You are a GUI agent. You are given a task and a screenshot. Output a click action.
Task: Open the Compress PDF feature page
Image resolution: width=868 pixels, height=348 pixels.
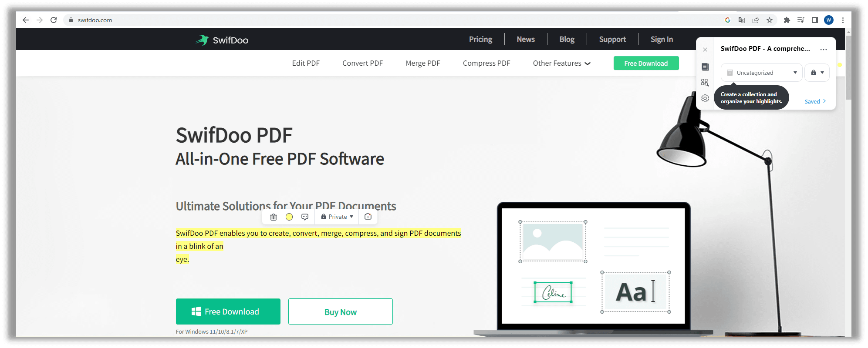tap(486, 63)
